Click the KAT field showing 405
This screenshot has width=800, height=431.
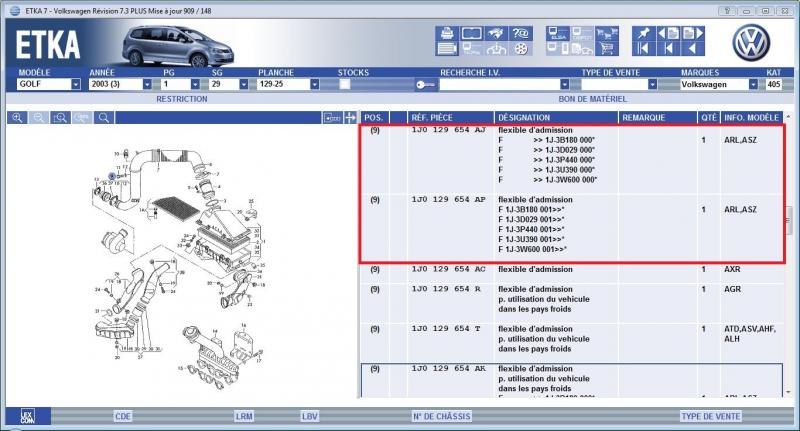click(773, 84)
